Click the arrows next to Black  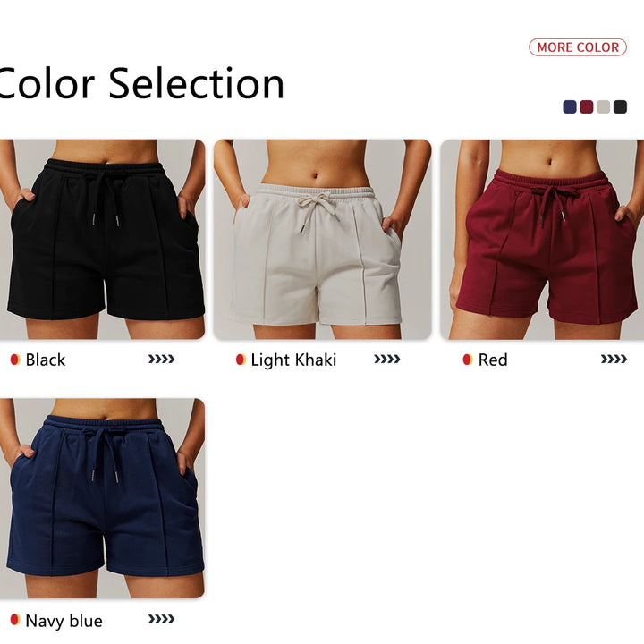pyautogui.click(x=161, y=360)
